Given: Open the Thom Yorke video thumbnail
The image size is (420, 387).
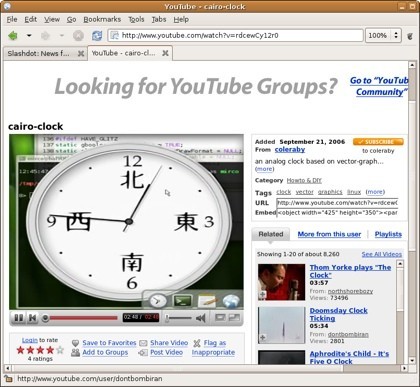Looking at the screenshot, I should click(x=281, y=282).
